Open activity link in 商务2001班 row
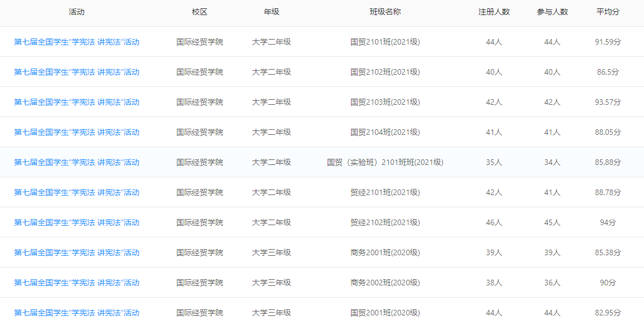Viewport: 644px width, 326px height. click(77, 252)
